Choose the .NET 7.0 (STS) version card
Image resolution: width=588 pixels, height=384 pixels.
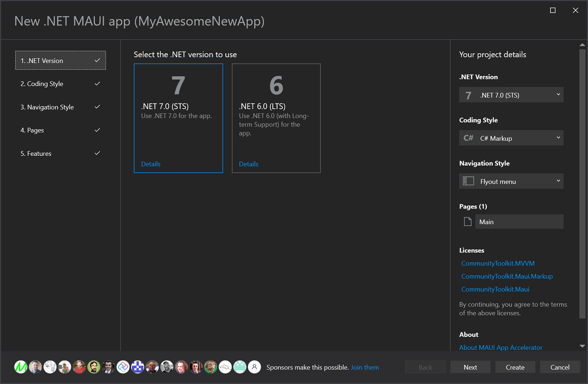(x=178, y=118)
